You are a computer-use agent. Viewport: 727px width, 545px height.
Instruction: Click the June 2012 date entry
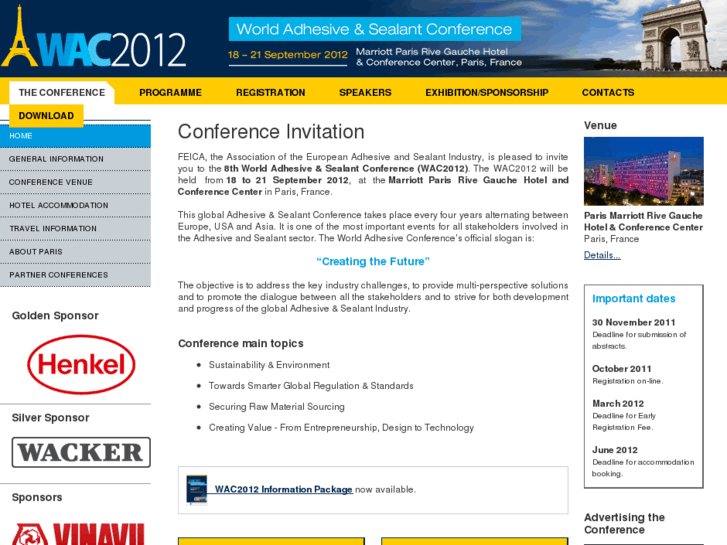[614, 450]
